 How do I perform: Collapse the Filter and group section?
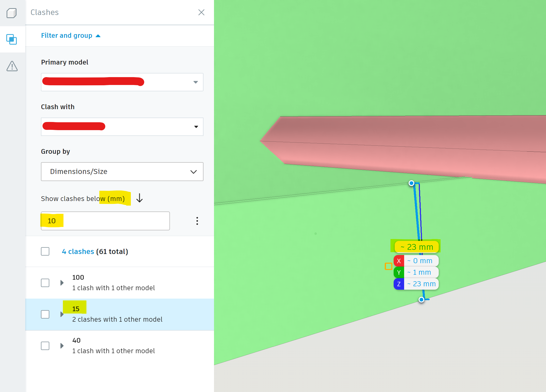98,35
